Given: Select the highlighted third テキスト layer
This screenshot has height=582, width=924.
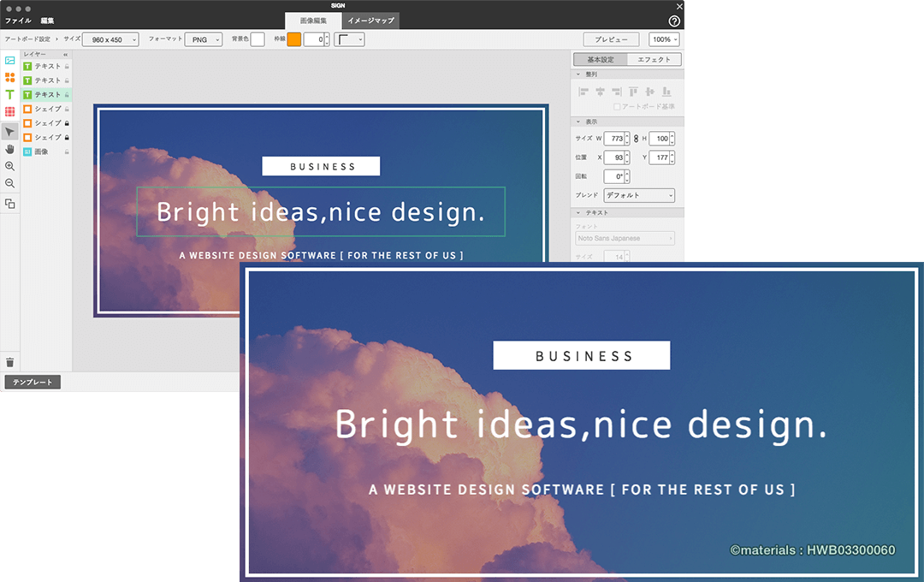Looking at the screenshot, I should [46, 94].
